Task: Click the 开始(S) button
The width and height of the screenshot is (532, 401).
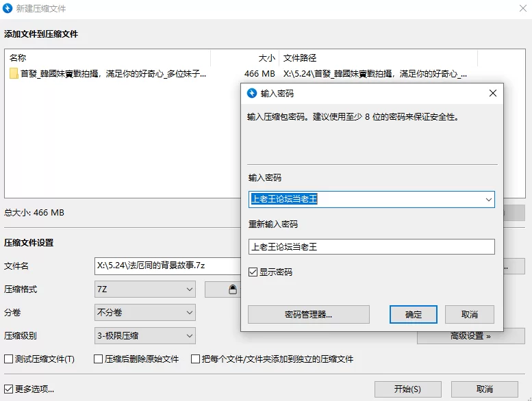Action: (407, 389)
